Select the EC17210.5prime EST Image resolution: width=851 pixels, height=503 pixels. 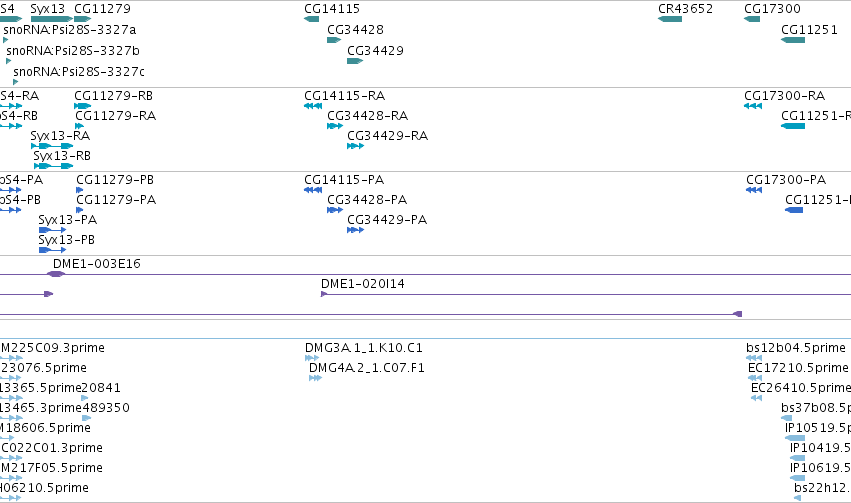coord(755,378)
